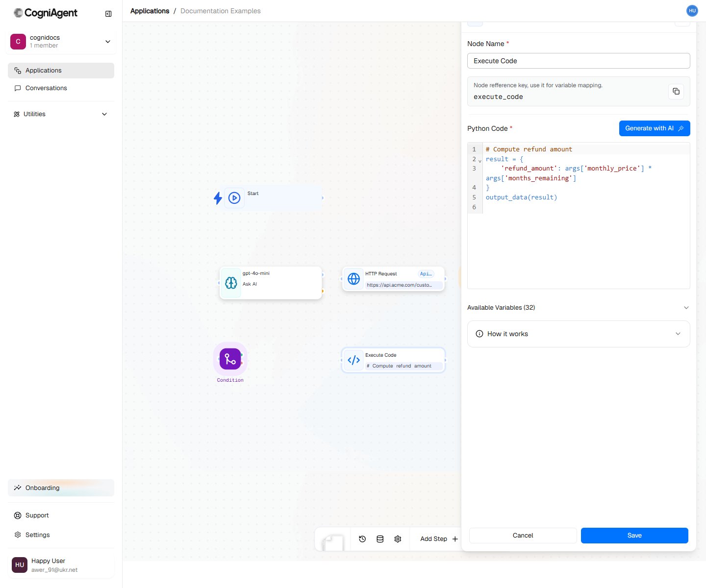Open version history icon in bottom toolbar
Screen dimensions: 706x588
[362, 539]
